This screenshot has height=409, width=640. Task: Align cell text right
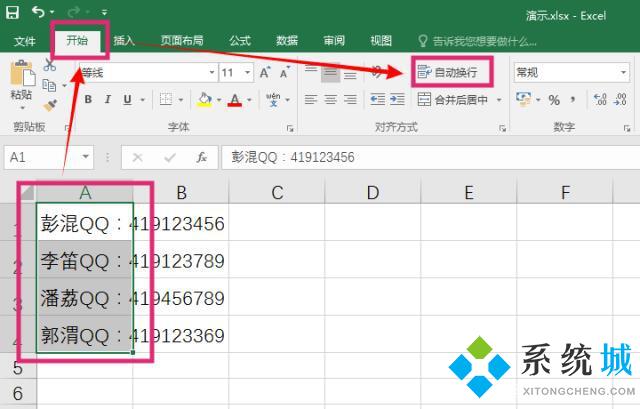(350, 99)
